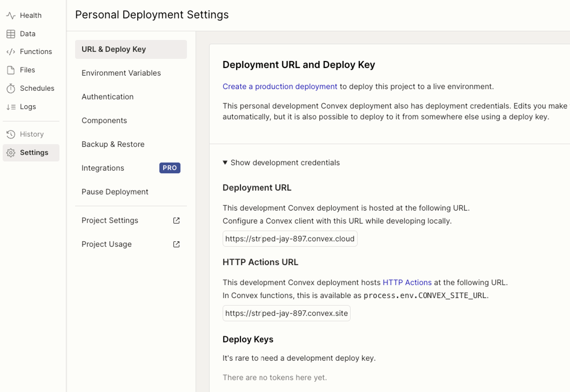The height and width of the screenshot is (392, 570).
Task: Collapse the Show development credentials section
Action: (282, 163)
